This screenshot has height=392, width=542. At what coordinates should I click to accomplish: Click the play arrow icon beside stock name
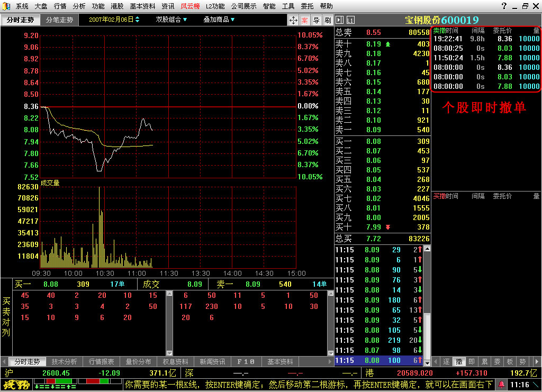[340, 20]
